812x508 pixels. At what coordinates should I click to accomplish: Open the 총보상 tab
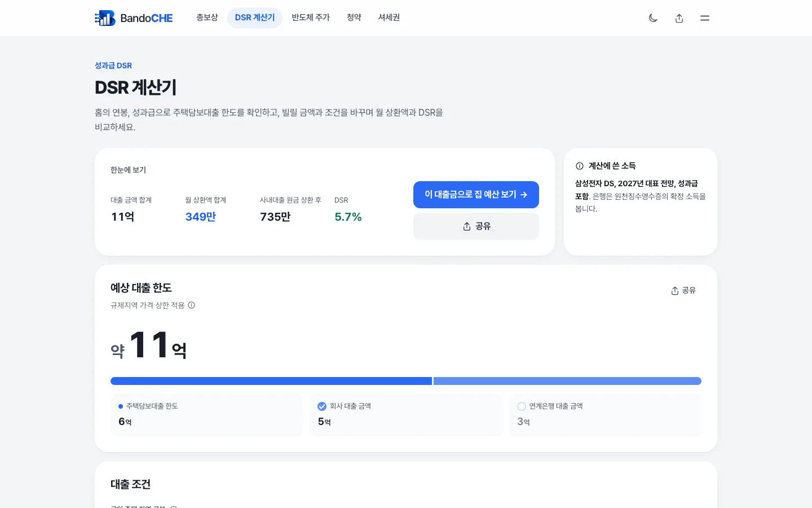(x=207, y=18)
